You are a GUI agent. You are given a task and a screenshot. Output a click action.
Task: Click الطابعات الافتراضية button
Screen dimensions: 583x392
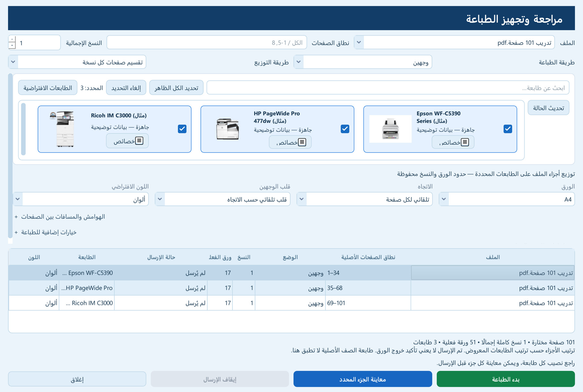pyautogui.click(x=48, y=87)
